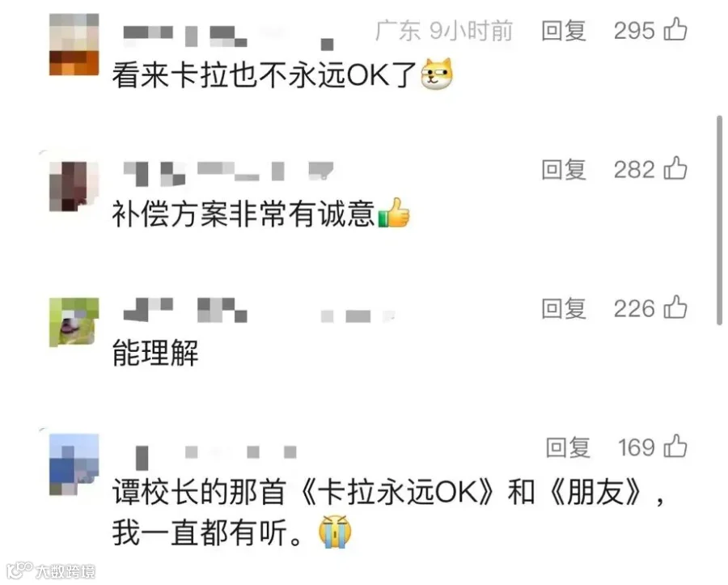Click the 大数跨境 watermark logo
Image resolution: width=728 pixels, height=585 pixels.
[x=51, y=570]
